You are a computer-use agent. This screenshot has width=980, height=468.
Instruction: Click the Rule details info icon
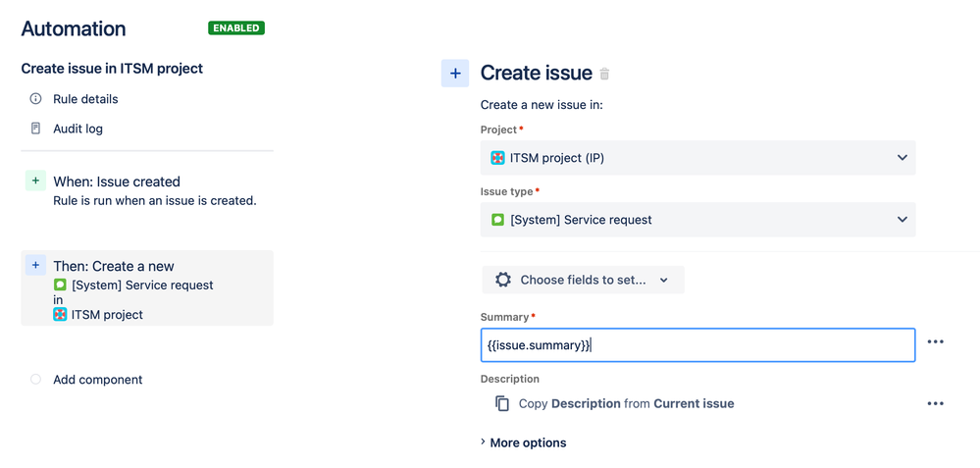35,99
